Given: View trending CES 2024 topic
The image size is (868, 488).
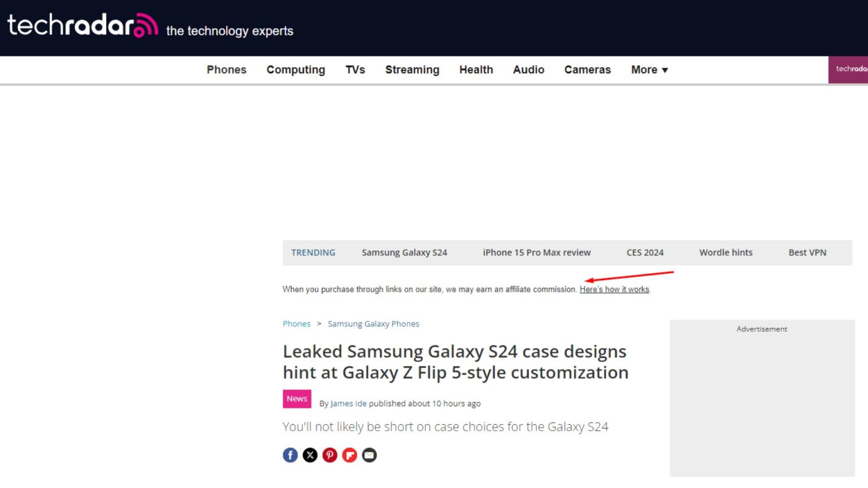Looking at the screenshot, I should tap(645, 253).
